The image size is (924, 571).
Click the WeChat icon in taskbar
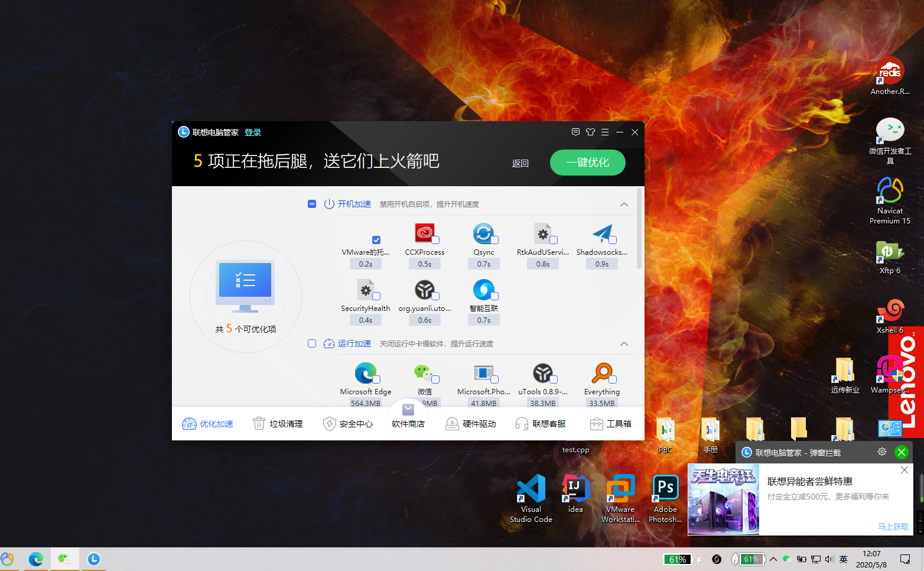tap(64, 559)
